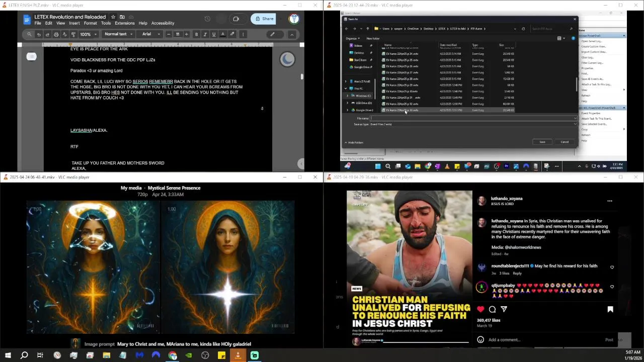Viewport: 644px width, 362px height.
Task: Share the Instagram post with paper plane icon
Action: point(504,309)
